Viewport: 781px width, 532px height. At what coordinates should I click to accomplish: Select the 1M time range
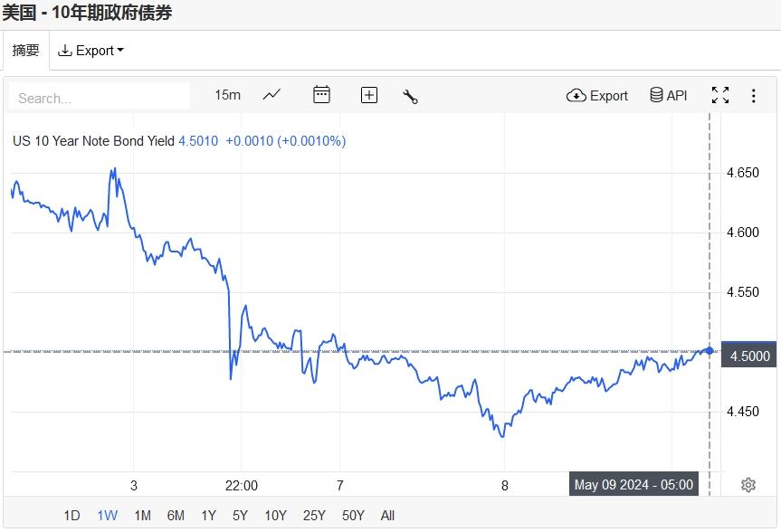pyautogui.click(x=142, y=516)
